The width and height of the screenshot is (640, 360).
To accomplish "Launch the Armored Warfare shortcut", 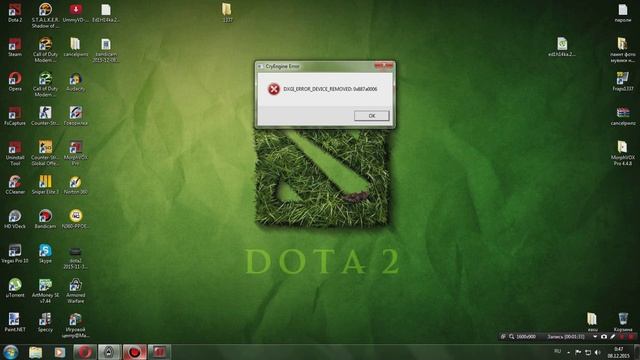I will [76, 291].
